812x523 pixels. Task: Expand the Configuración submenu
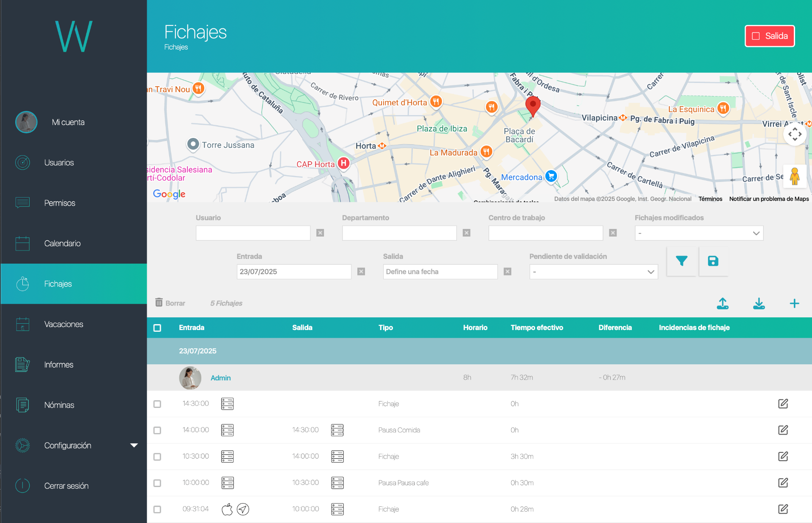point(134,445)
